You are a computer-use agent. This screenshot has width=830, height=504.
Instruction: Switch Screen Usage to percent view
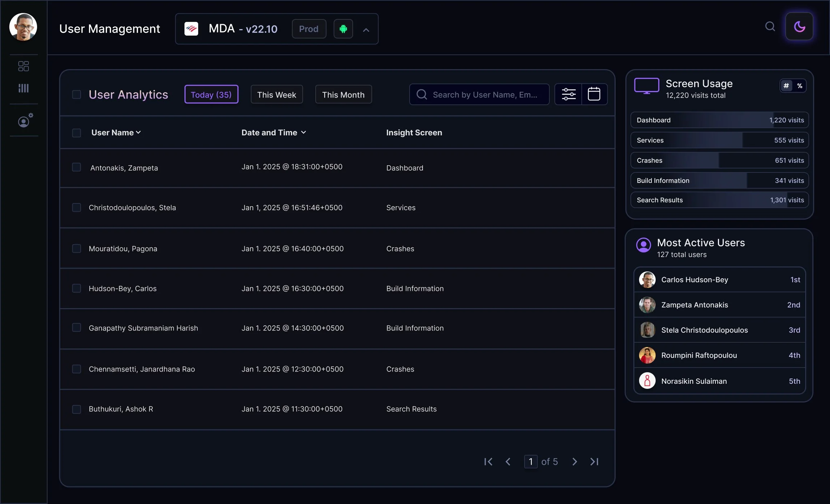(800, 86)
